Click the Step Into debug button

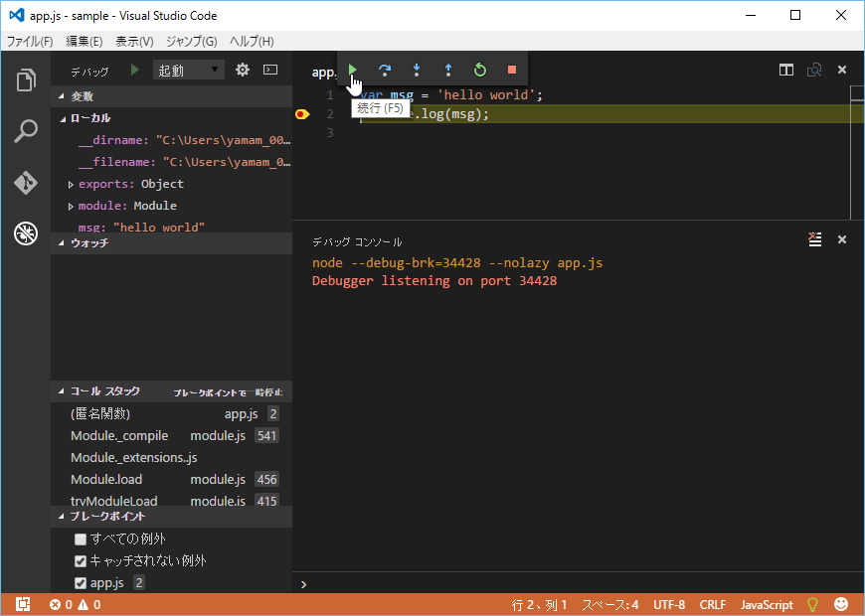click(417, 70)
